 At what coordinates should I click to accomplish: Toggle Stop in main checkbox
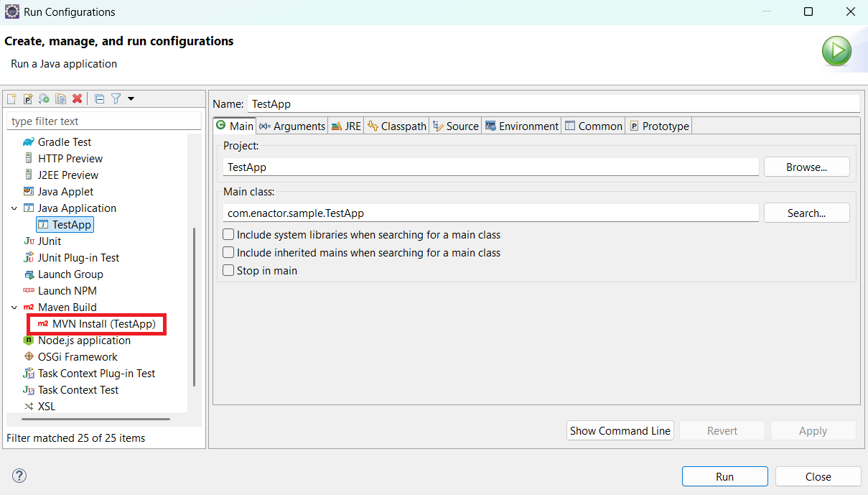coord(228,271)
